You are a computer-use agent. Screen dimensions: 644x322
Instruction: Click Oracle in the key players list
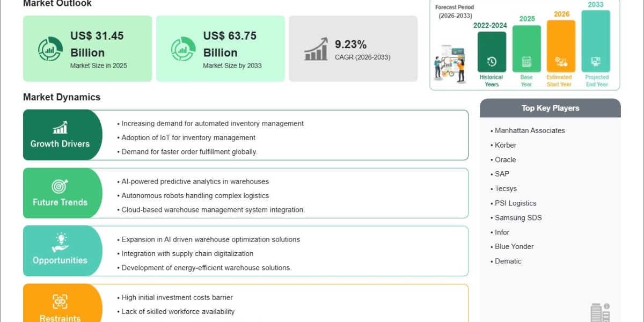tap(506, 159)
